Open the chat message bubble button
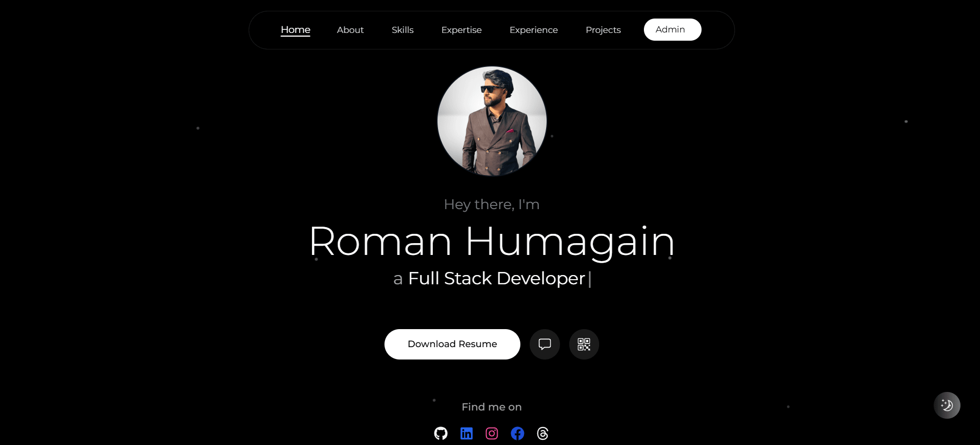980x445 pixels. point(545,344)
